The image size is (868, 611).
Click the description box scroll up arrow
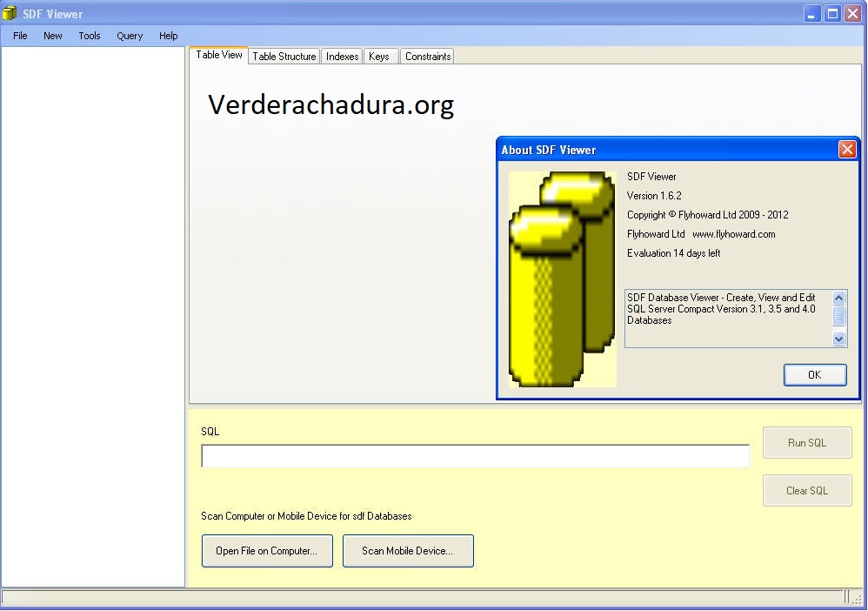pos(838,298)
